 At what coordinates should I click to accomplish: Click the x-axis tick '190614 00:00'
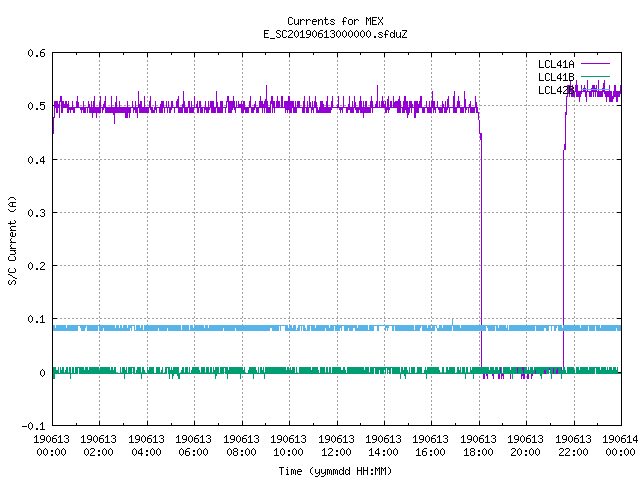(620, 446)
